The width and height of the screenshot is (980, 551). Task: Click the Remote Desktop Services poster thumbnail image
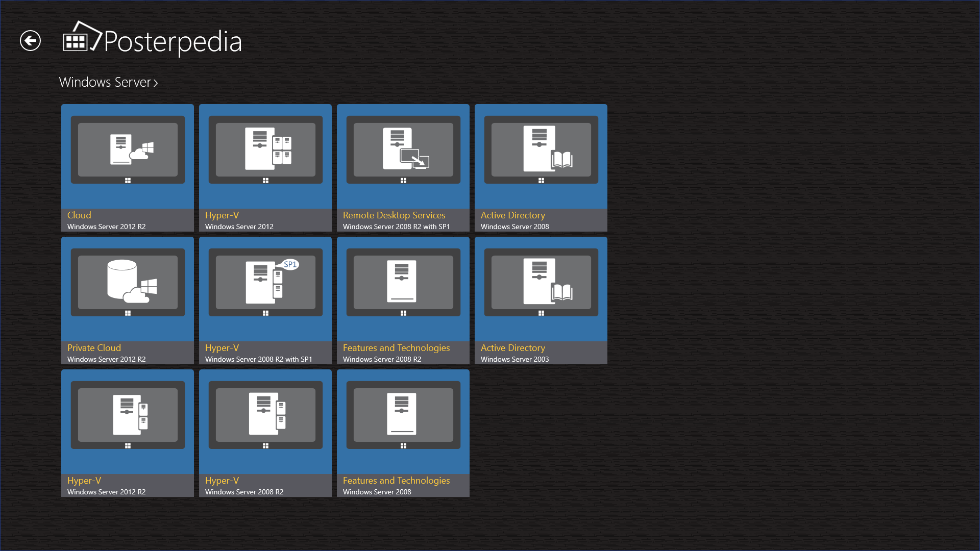403,150
